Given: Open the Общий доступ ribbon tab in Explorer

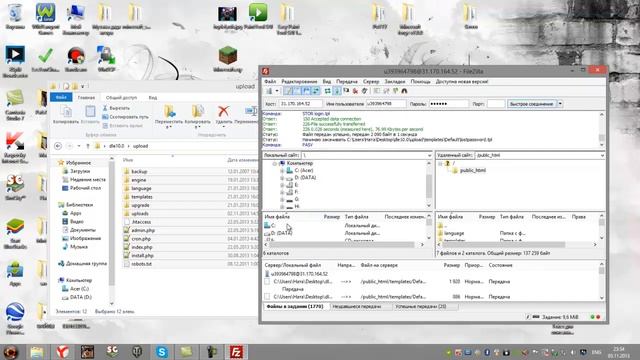Looking at the screenshot, I should pyautogui.click(x=121, y=98).
